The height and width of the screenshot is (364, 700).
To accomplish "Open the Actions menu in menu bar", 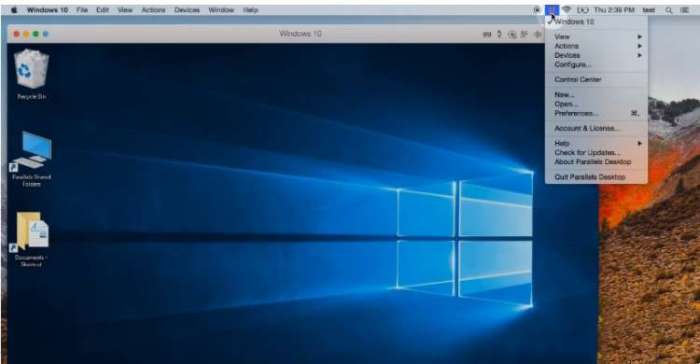I will click(153, 10).
